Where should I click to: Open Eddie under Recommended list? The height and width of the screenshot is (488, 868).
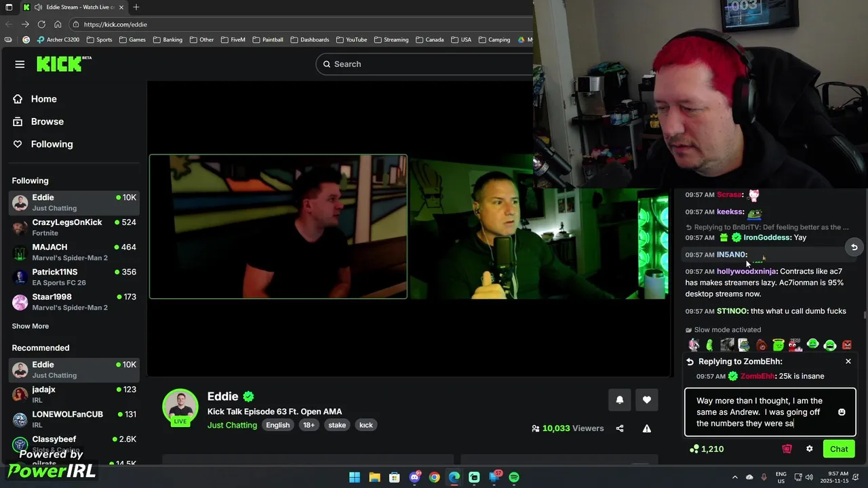click(73, 369)
